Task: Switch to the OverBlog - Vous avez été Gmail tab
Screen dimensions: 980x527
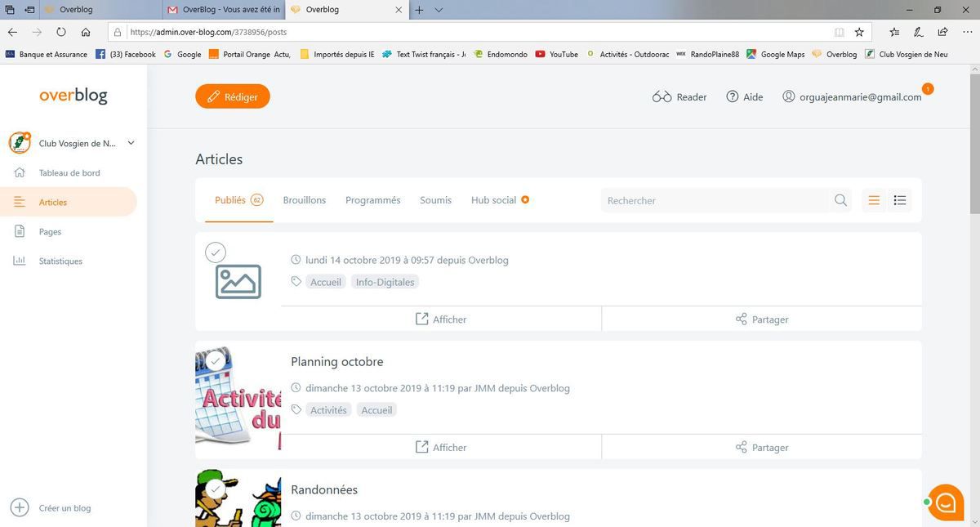Action: (224, 10)
